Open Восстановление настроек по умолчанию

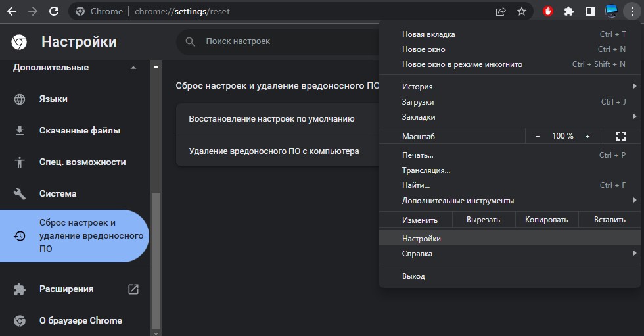coord(277,119)
